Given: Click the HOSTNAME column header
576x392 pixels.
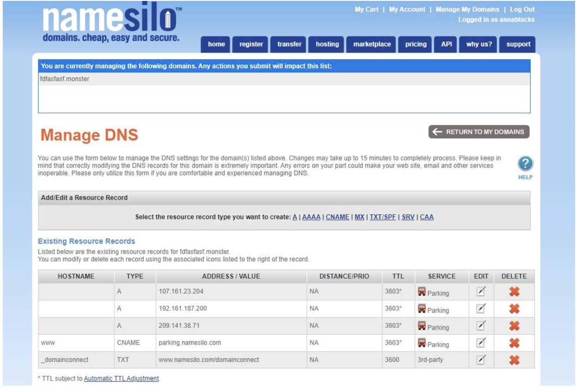Looking at the screenshot, I should (x=76, y=276).
